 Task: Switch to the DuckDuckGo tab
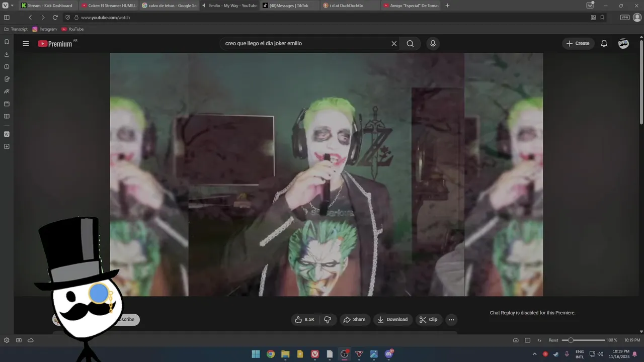(351, 6)
